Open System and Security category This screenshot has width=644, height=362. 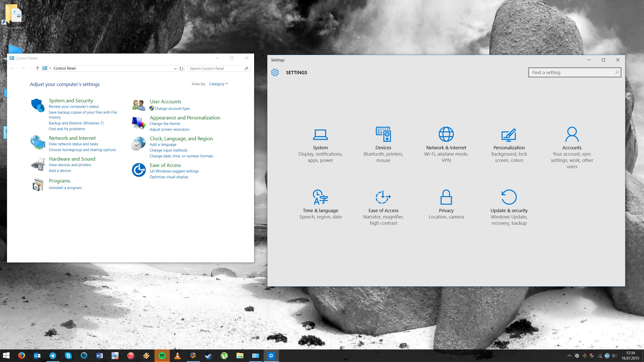71,101
